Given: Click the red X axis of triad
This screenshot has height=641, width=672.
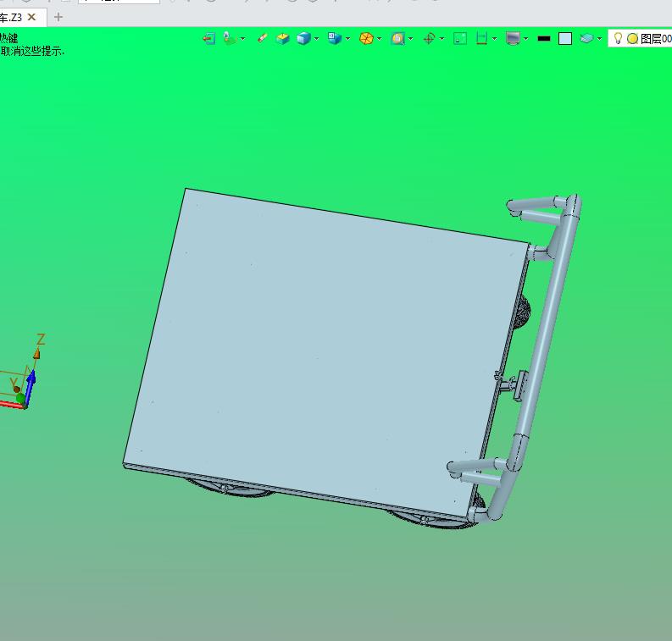Looking at the screenshot, I should [12, 404].
